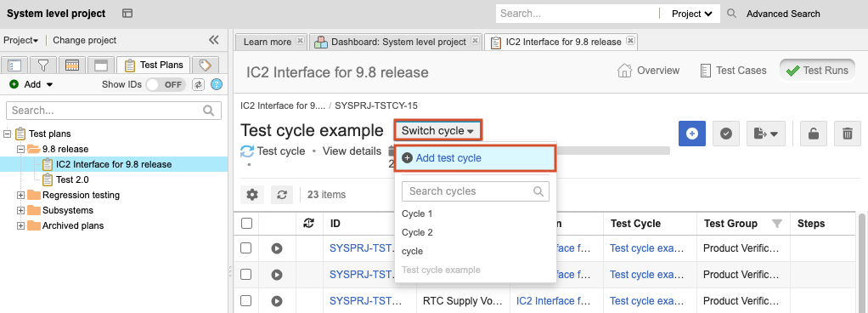This screenshot has width=868, height=313.
Task: Open the Project dropdown in left panel
Action: [21, 40]
